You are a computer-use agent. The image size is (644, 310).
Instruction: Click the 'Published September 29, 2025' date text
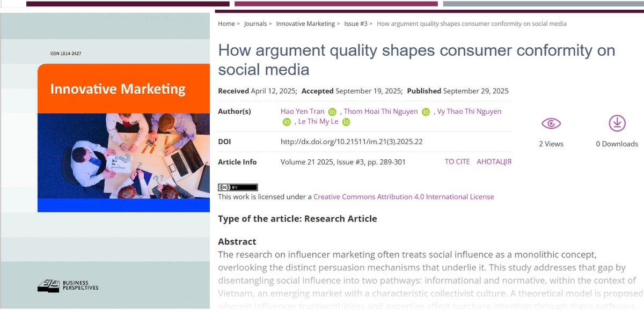[458, 91]
